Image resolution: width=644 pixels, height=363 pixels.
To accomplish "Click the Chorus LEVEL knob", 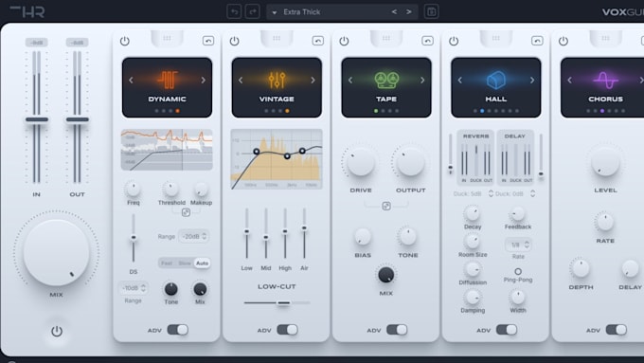I will 605,162.
